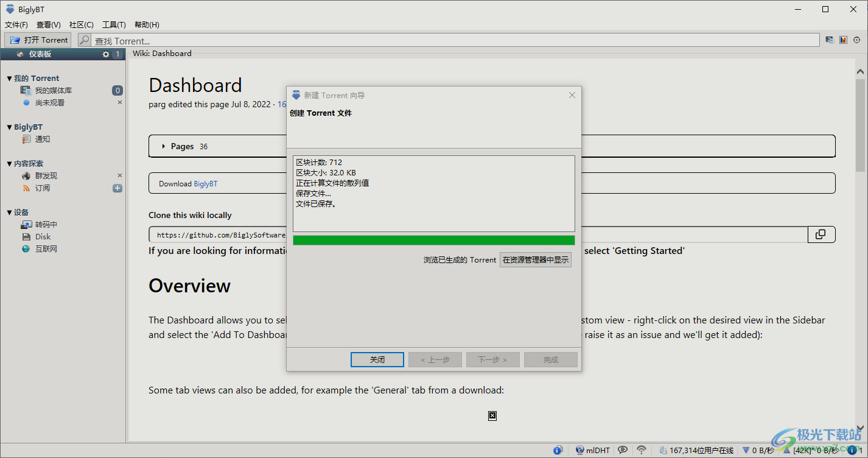868x458 pixels.
Task: Open the 工具(T) menu
Action: pyautogui.click(x=114, y=25)
